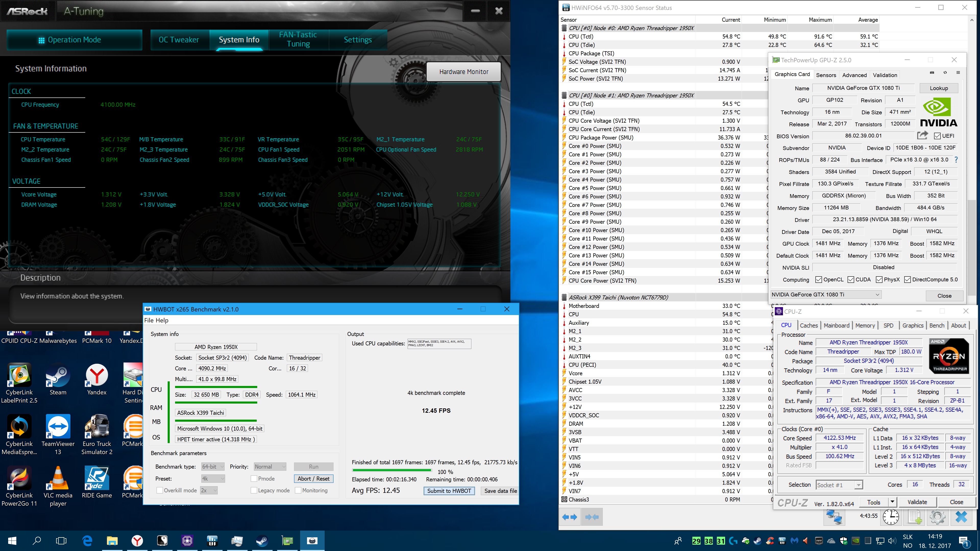Open Benchmark type 64-bit dropdown

213,467
